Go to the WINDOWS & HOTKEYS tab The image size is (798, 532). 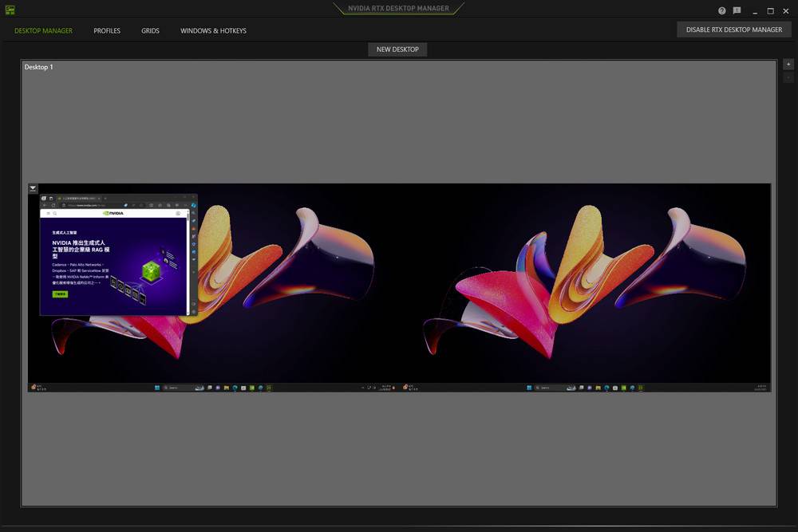tap(211, 30)
